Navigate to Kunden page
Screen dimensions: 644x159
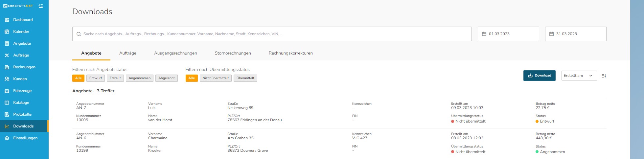(x=24, y=79)
